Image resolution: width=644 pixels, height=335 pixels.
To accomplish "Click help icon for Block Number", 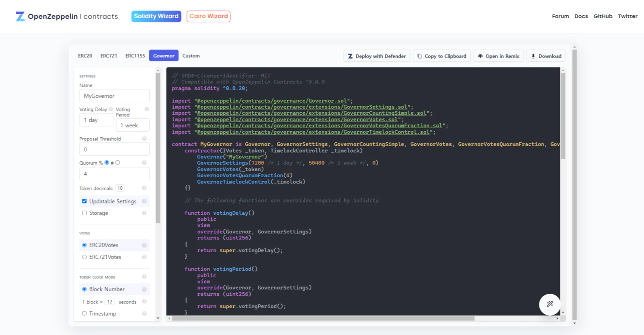I will [144, 289].
